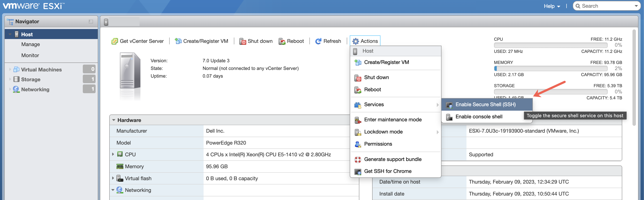644x200 pixels.
Task: Select Enter maintenance mode
Action: (x=392, y=120)
